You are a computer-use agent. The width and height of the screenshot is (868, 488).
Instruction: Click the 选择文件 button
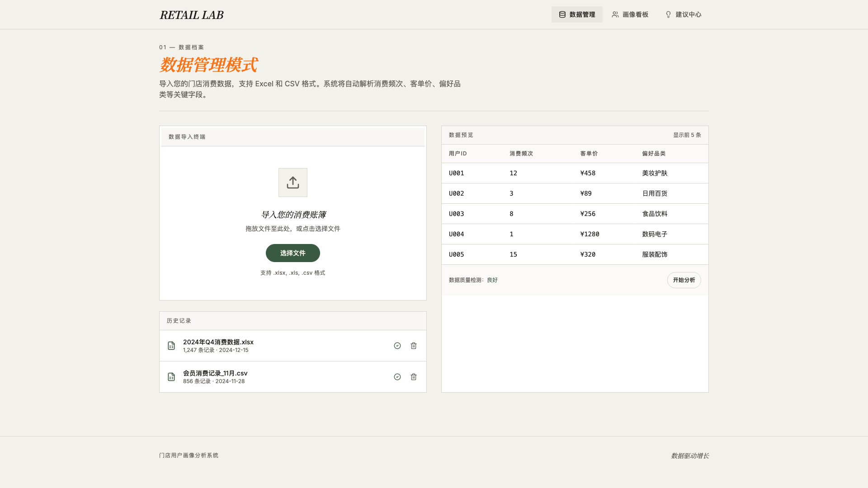pyautogui.click(x=292, y=253)
